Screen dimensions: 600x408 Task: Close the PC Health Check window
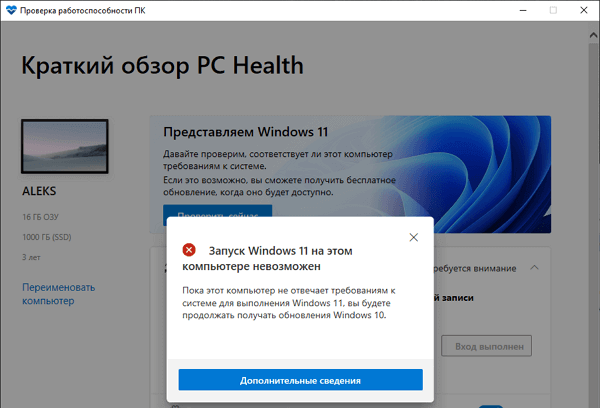point(584,10)
